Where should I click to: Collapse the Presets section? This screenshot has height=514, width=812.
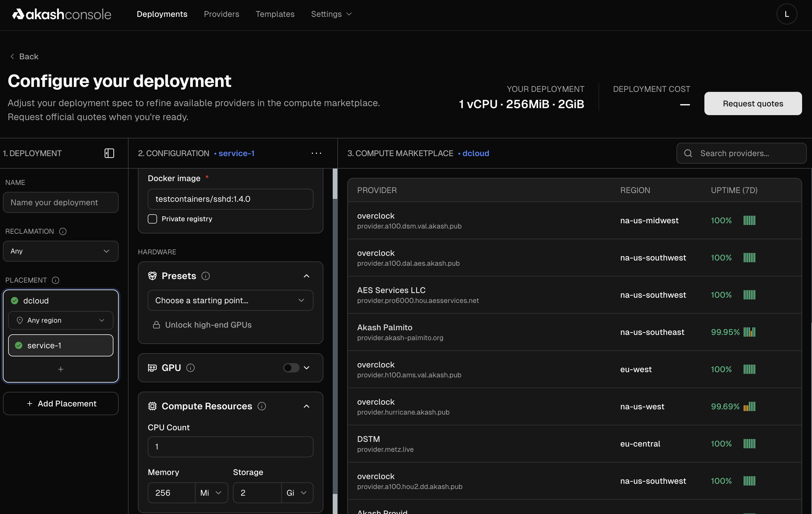coord(307,276)
